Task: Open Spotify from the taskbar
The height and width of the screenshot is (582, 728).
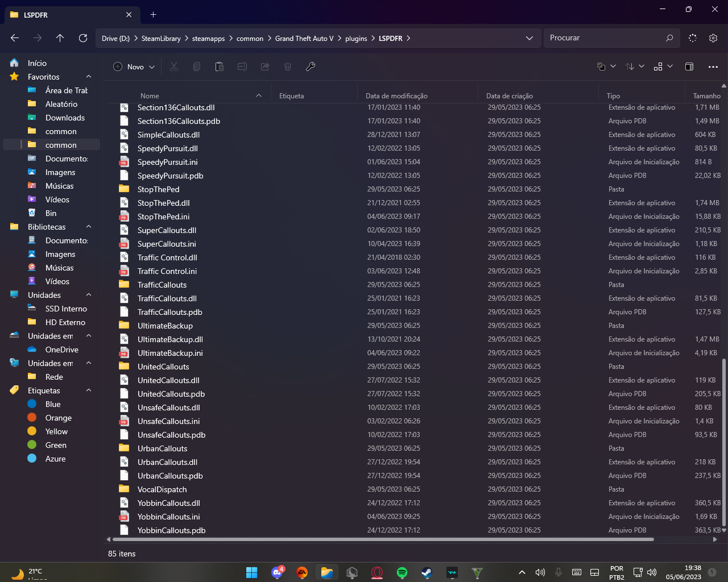Action: pyautogui.click(x=402, y=572)
